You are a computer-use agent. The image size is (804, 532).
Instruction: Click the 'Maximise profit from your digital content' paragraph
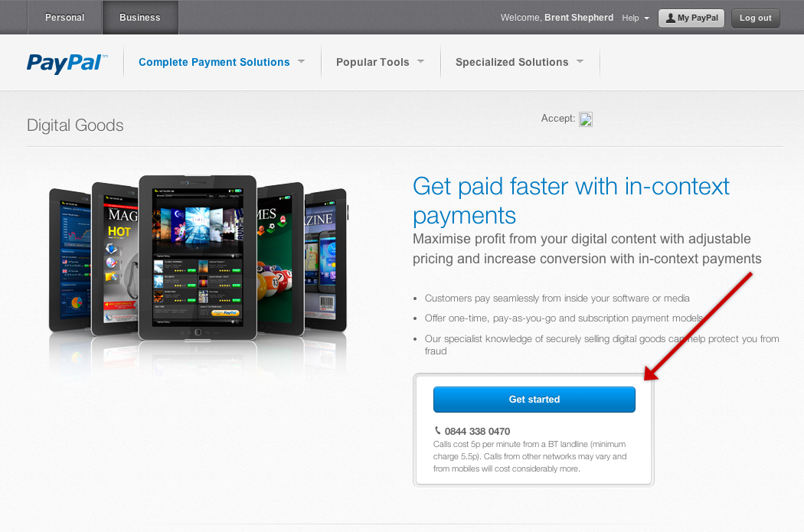tap(587, 249)
